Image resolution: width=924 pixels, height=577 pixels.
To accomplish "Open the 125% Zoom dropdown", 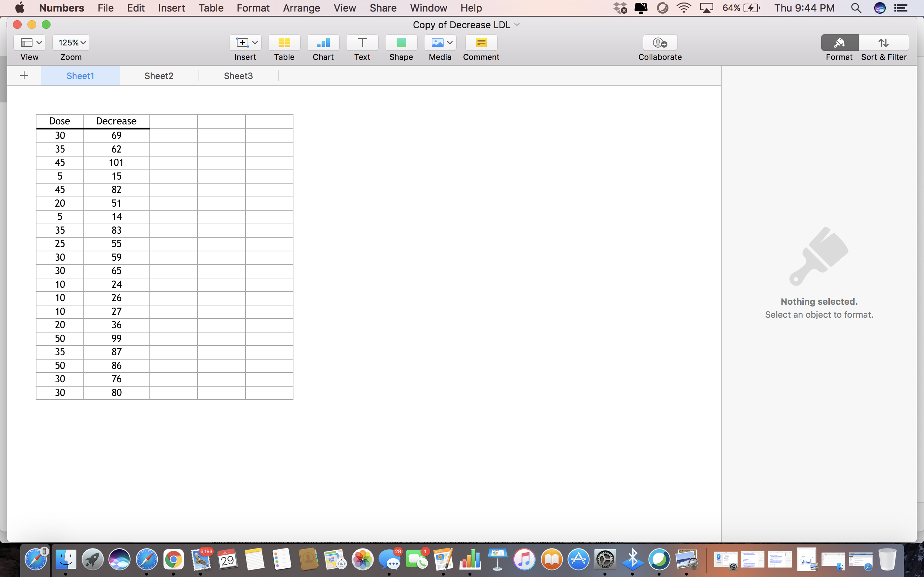I will [x=71, y=43].
